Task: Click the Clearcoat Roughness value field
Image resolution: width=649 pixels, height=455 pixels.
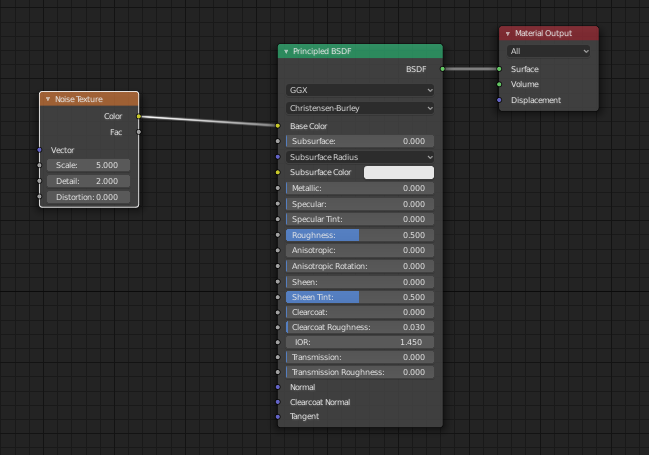Action: [x=360, y=327]
